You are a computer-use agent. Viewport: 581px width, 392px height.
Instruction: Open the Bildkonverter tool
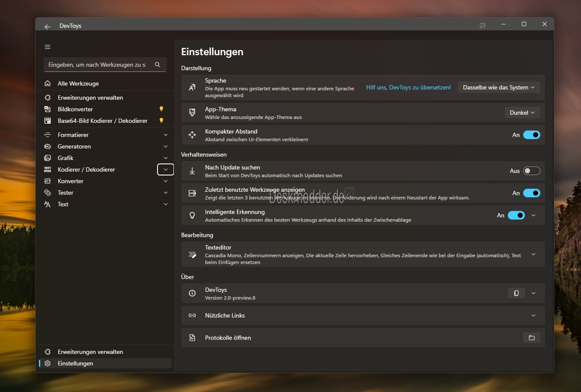tap(105, 109)
